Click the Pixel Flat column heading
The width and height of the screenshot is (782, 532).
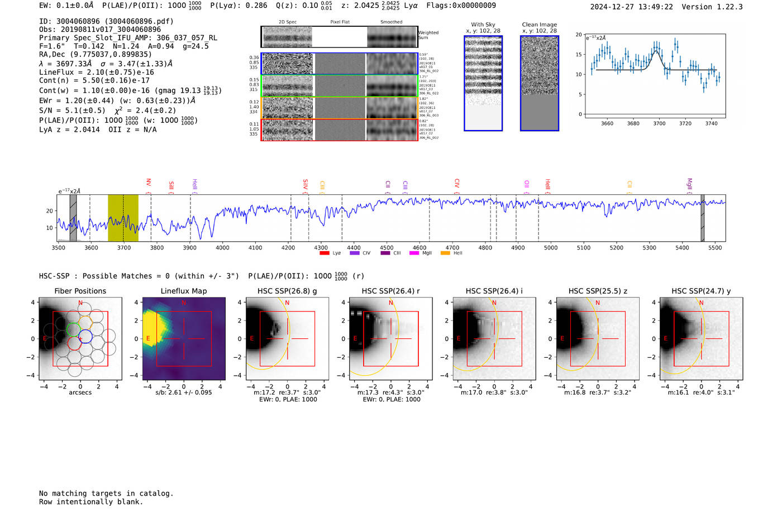point(340,22)
